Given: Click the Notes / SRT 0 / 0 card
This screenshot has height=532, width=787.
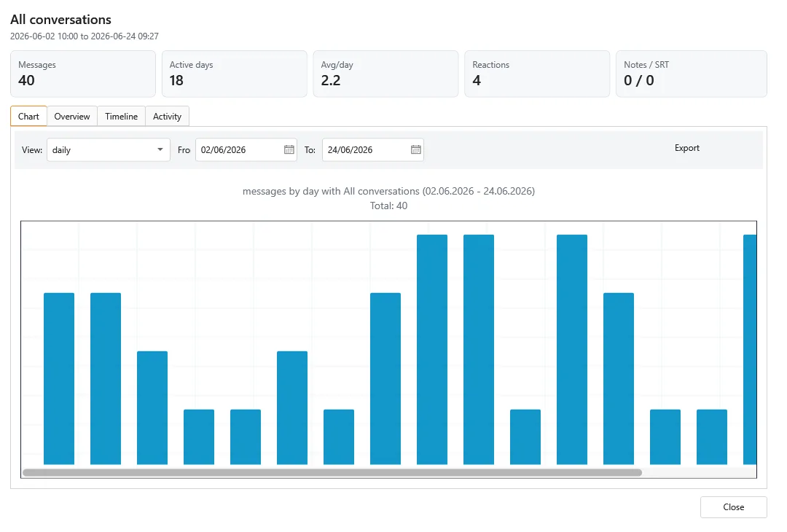Looking at the screenshot, I should tap(691, 74).
